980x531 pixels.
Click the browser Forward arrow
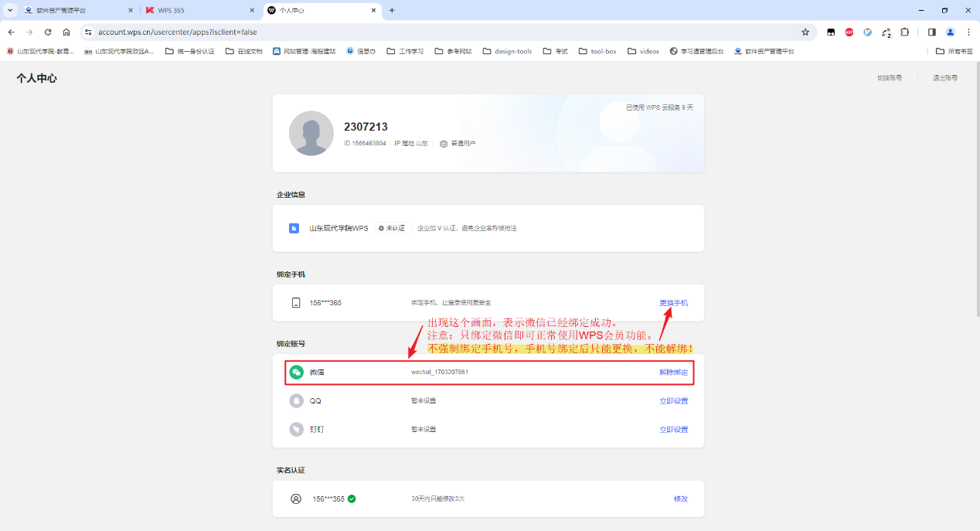pyautogui.click(x=29, y=32)
